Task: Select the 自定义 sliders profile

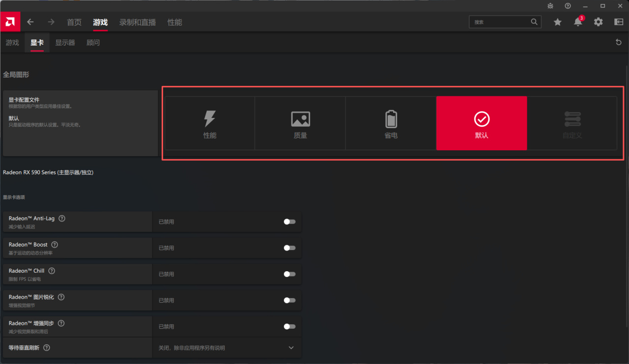Action: 572,123
